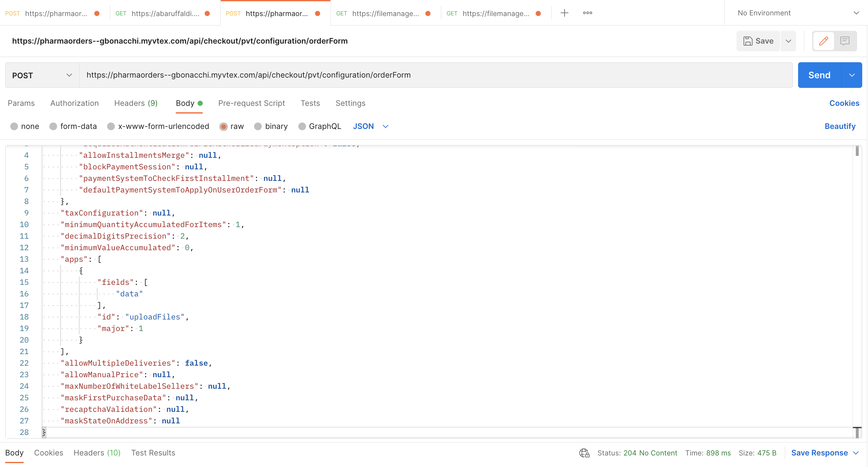
Task: Select the form-data body option
Action: 53,126
